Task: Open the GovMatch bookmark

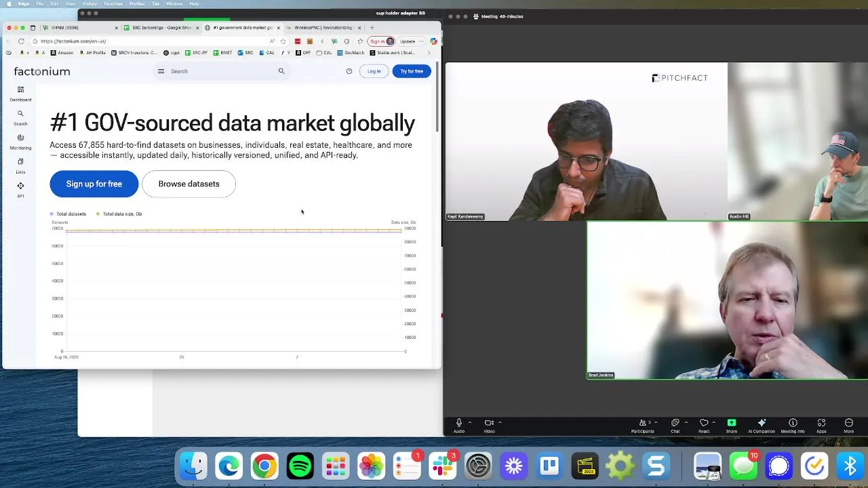Action: tap(351, 53)
